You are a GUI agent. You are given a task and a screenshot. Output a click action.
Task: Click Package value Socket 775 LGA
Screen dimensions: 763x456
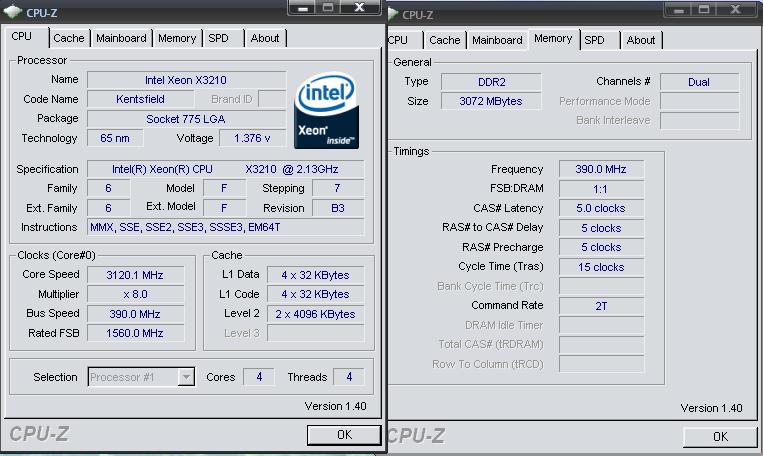[x=186, y=119]
